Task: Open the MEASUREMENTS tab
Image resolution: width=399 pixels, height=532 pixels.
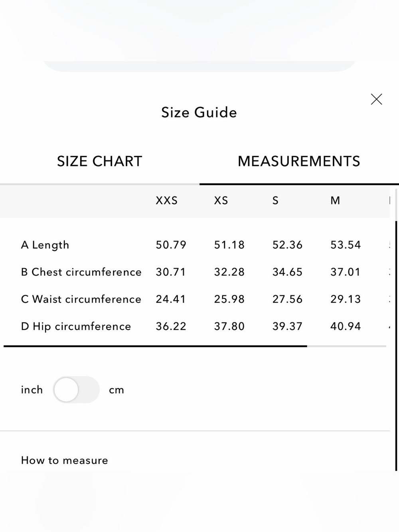Action: pyautogui.click(x=299, y=161)
